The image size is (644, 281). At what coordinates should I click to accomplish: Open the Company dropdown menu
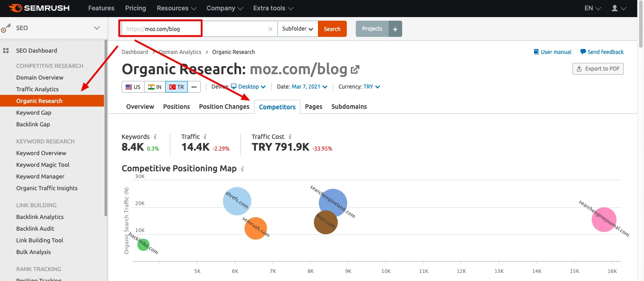point(225,8)
